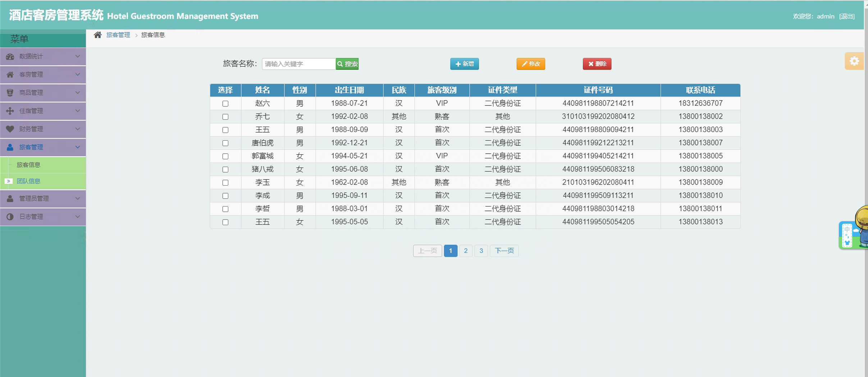Select the checkbox for guest 赵六
868x377 pixels.
tap(225, 104)
